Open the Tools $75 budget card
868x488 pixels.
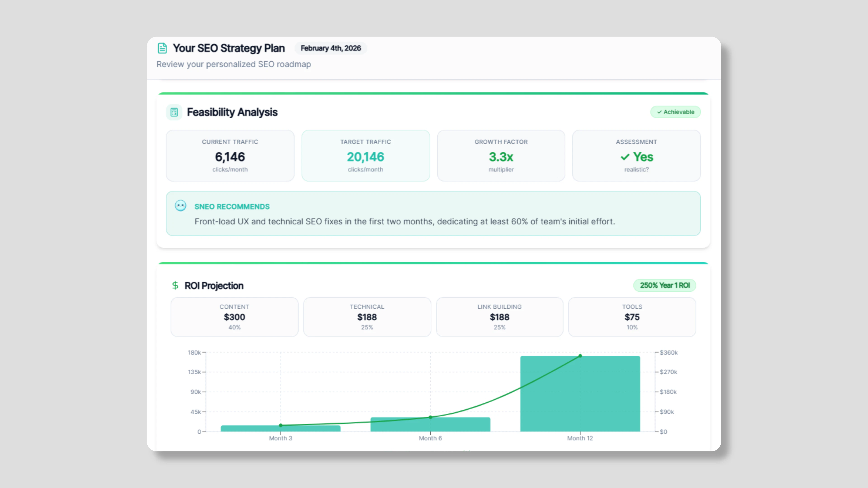click(632, 317)
